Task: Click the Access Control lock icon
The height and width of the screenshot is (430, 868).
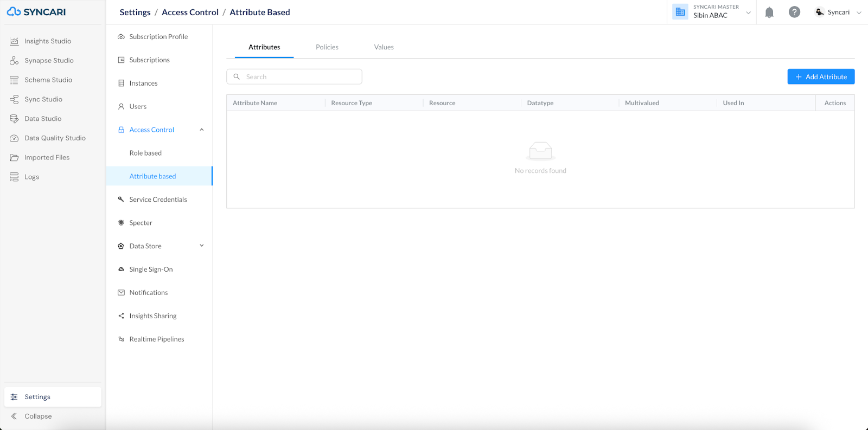Action: [x=121, y=130]
